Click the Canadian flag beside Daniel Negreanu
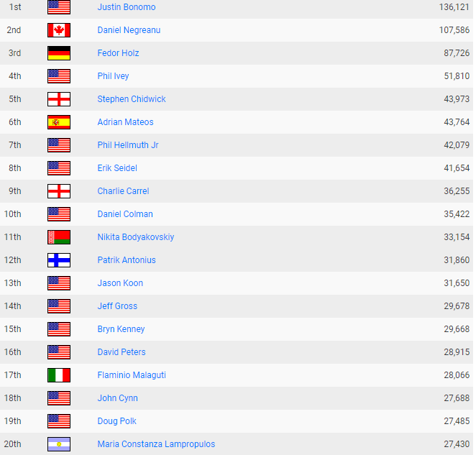The image size is (476, 455). click(59, 30)
